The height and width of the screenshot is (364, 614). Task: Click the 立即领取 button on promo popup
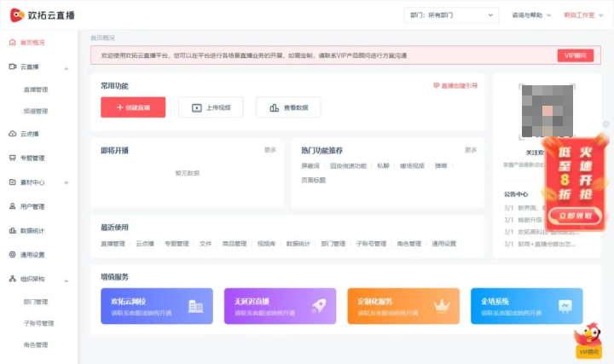(x=576, y=216)
